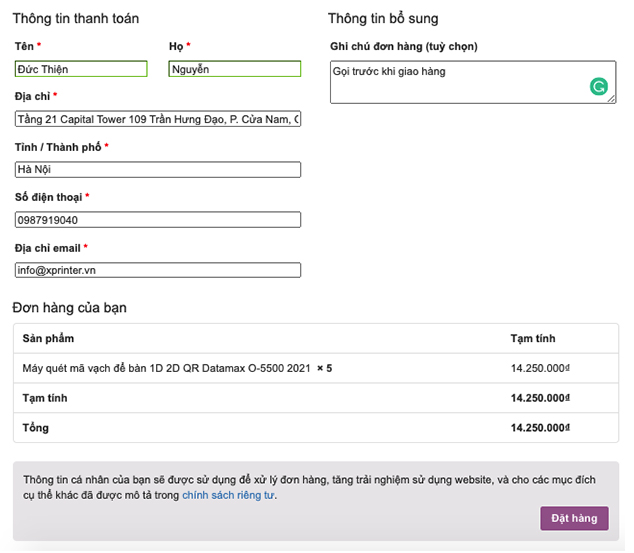Screen dimensions: 634x553
Task: Click the Tạm tính column header
Action: [532, 338]
